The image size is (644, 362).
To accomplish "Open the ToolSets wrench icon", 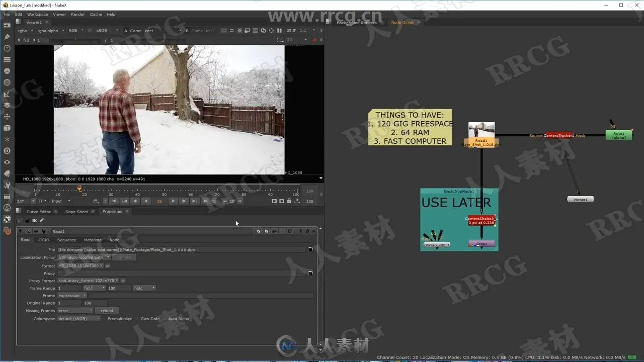I will click(7, 185).
